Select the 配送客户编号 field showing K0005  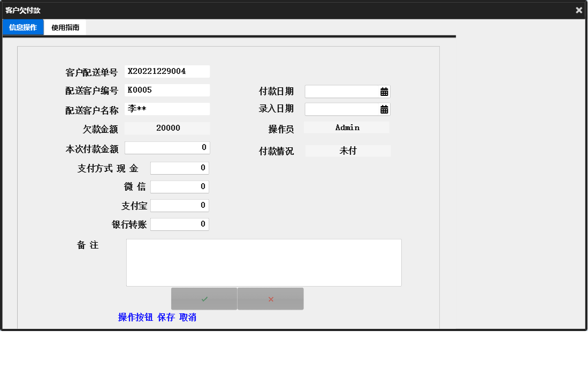(167, 89)
